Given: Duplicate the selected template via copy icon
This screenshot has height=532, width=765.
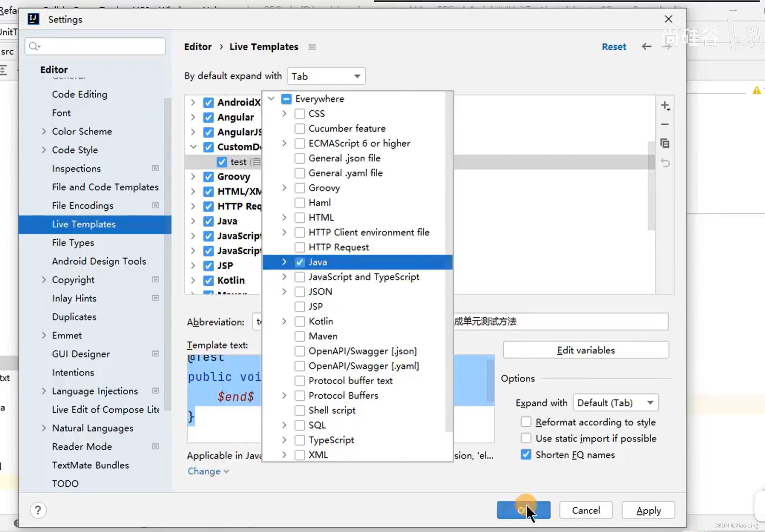Looking at the screenshot, I should (665, 143).
